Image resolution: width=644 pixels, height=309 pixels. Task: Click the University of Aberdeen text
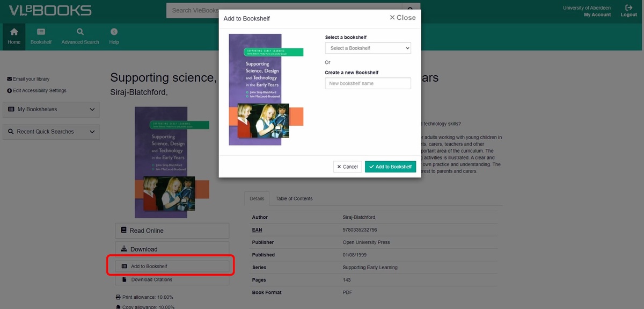[x=587, y=8]
